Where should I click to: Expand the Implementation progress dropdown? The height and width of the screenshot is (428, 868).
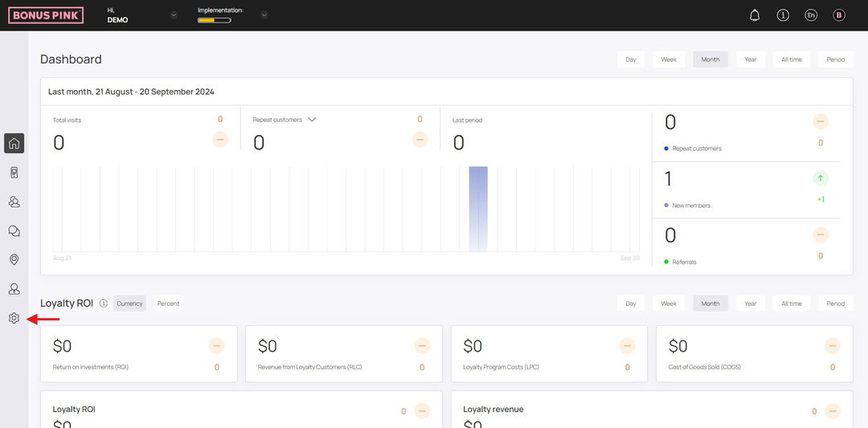click(264, 15)
